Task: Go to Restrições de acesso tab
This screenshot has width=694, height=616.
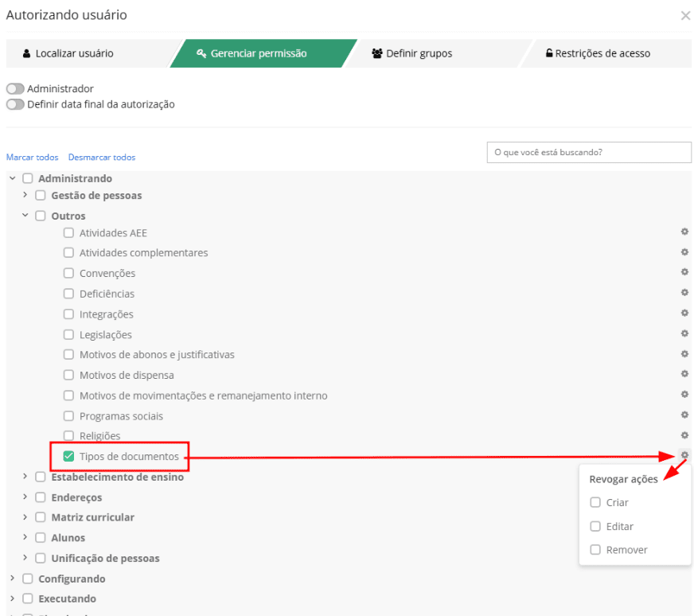Action: (606, 53)
